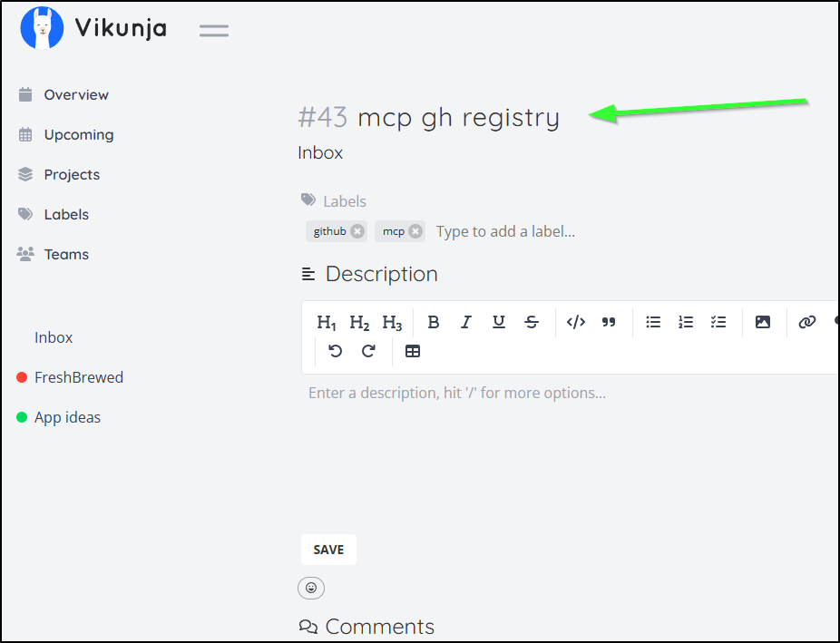
Task: Remove the mcp label
Action: click(415, 231)
